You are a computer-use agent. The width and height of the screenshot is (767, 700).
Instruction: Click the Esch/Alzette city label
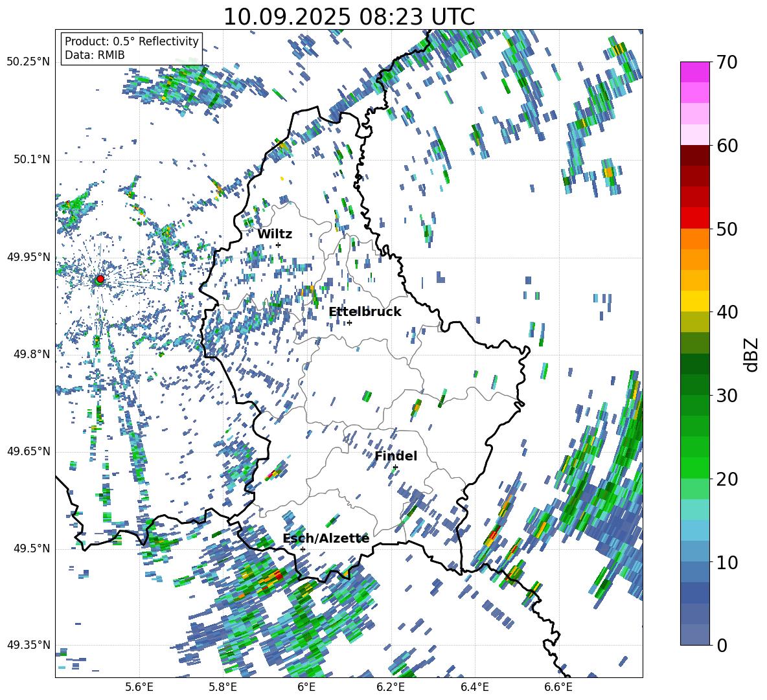pos(326,538)
